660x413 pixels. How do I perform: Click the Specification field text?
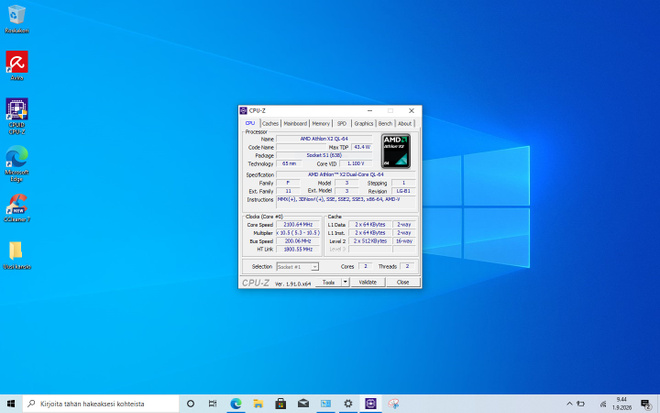(x=346, y=174)
